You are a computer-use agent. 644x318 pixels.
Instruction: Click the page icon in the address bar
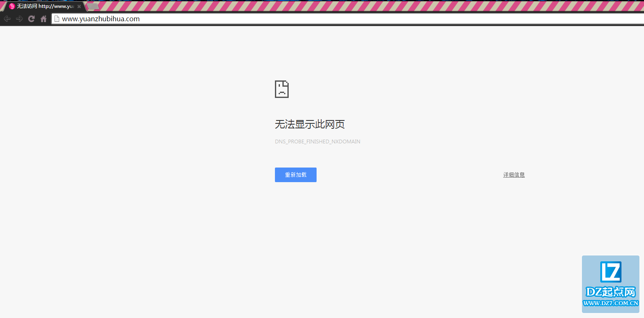point(56,18)
